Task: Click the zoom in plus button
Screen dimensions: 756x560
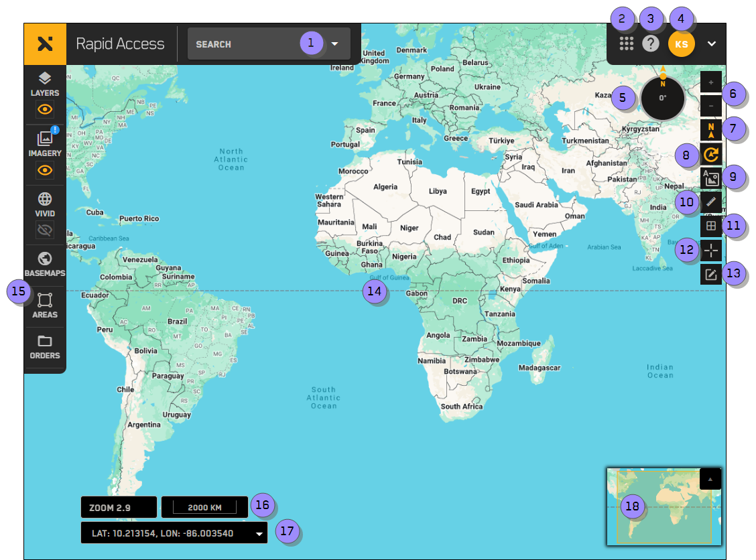Action: [x=711, y=82]
